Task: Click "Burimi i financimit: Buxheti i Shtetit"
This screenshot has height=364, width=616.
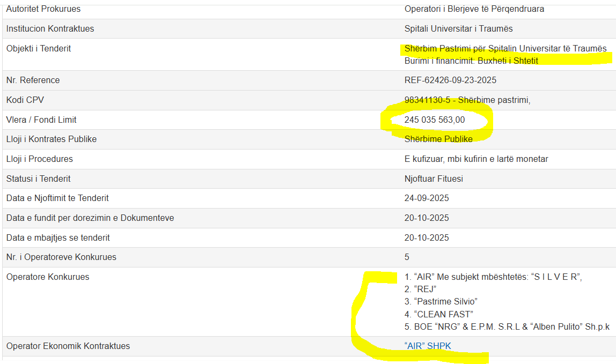Action: (471, 61)
